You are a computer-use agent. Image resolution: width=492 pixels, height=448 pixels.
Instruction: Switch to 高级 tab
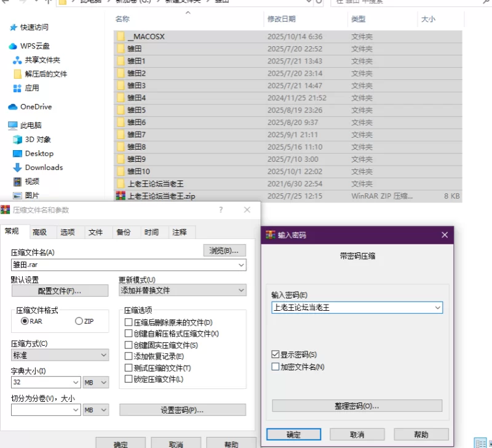[x=40, y=233]
